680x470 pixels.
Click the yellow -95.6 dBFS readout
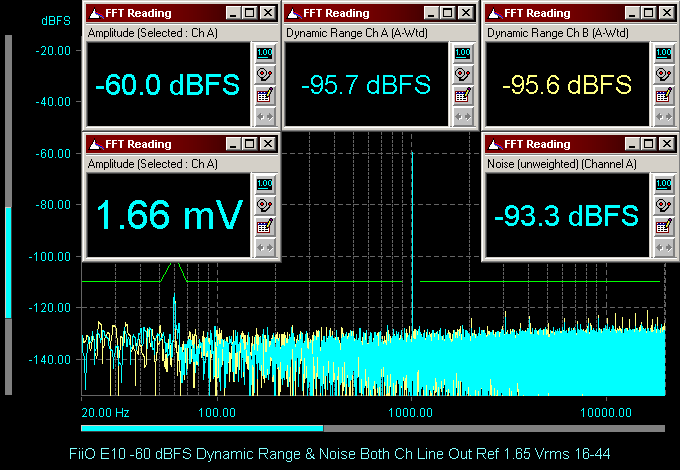567,85
